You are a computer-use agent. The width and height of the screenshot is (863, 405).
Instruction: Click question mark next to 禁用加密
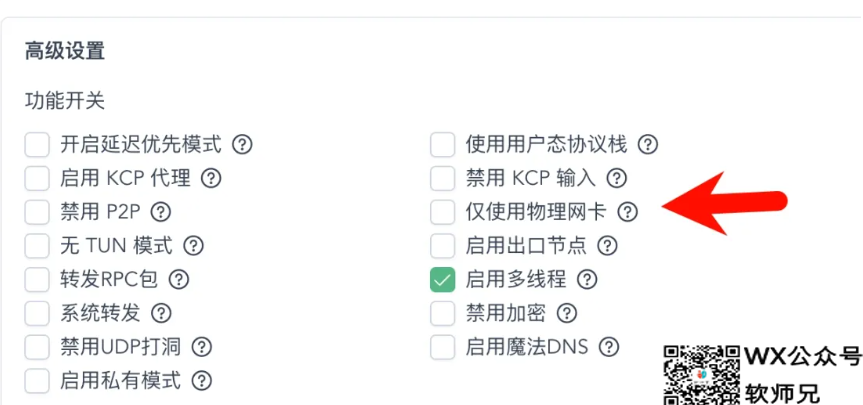point(566,314)
